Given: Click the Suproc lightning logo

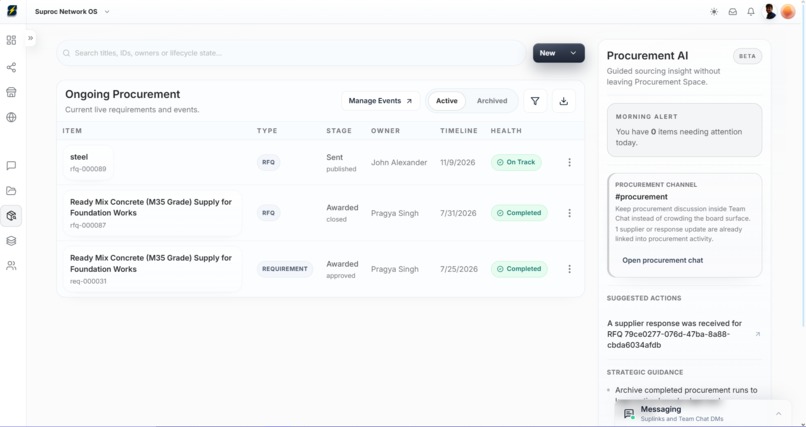Looking at the screenshot, I should pyautogui.click(x=11, y=11).
